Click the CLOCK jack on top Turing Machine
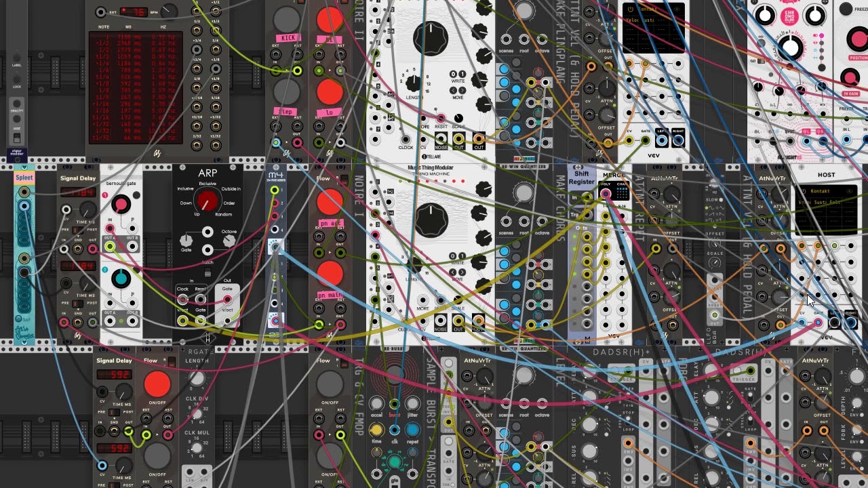Image resolution: width=868 pixels, height=488 pixels. [406, 140]
